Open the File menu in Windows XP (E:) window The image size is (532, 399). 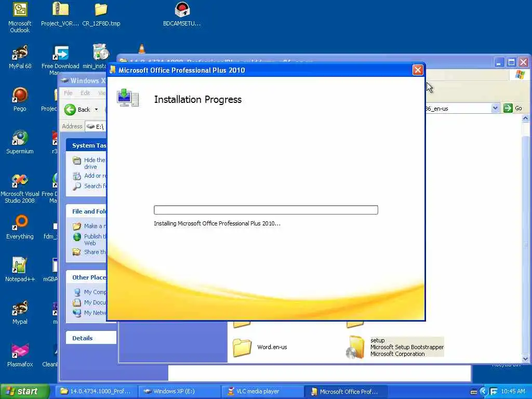click(x=68, y=93)
